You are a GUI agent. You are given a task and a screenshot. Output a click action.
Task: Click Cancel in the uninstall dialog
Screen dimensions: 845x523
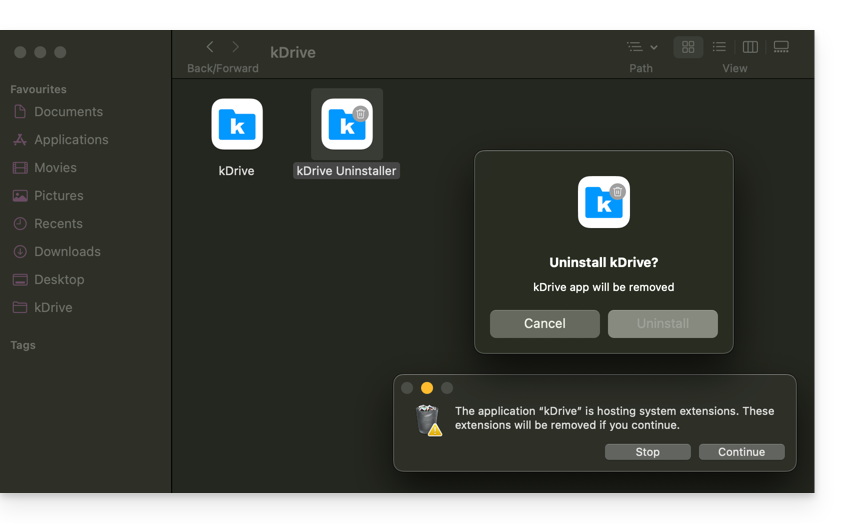click(x=545, y=324)
